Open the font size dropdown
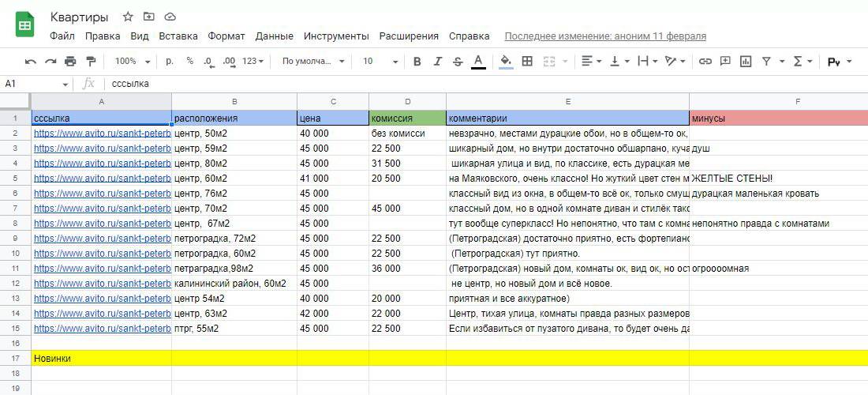 click(x=381, y=61)
